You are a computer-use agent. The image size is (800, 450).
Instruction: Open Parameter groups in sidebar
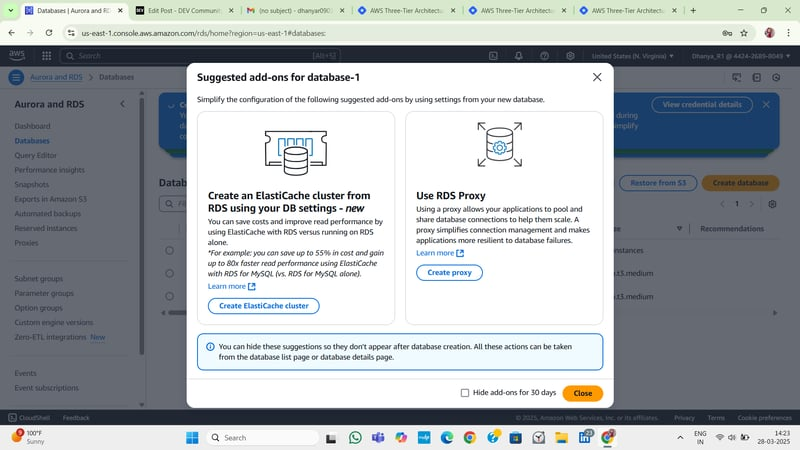(44, 293)
